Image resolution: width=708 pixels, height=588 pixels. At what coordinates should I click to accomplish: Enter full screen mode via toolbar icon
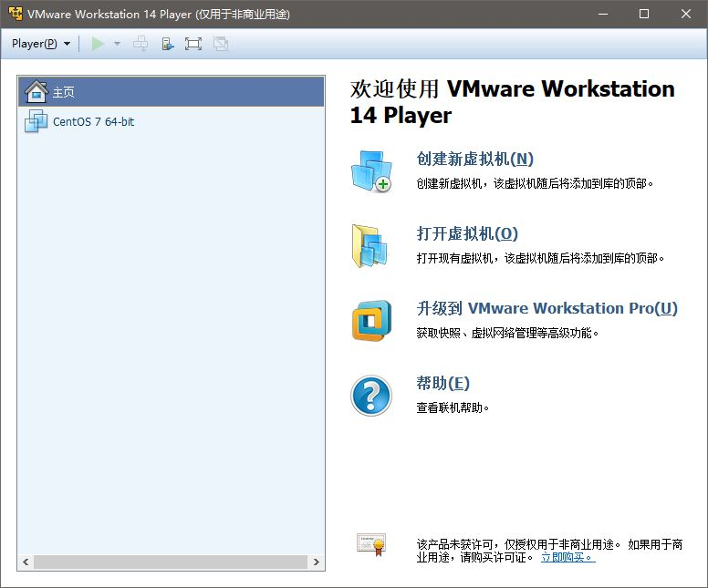click(x=193, y=44)
